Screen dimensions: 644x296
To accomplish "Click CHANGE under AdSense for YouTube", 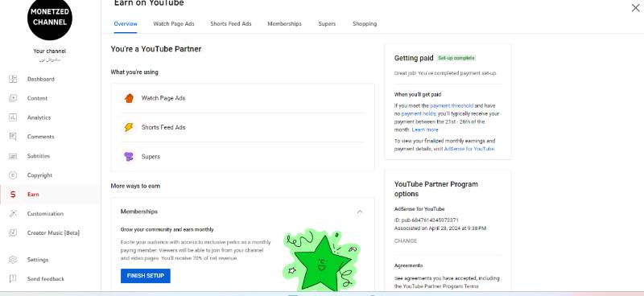I will 406,241.
